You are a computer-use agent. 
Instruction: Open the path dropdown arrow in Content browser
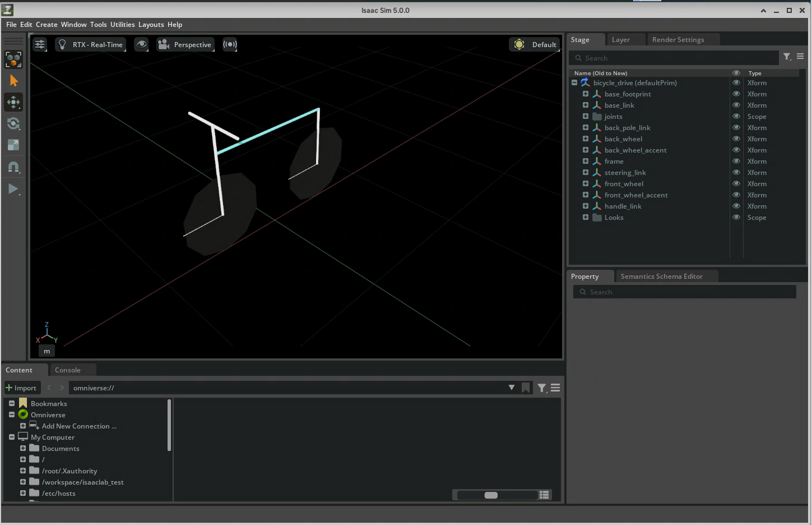coord(511,388)
